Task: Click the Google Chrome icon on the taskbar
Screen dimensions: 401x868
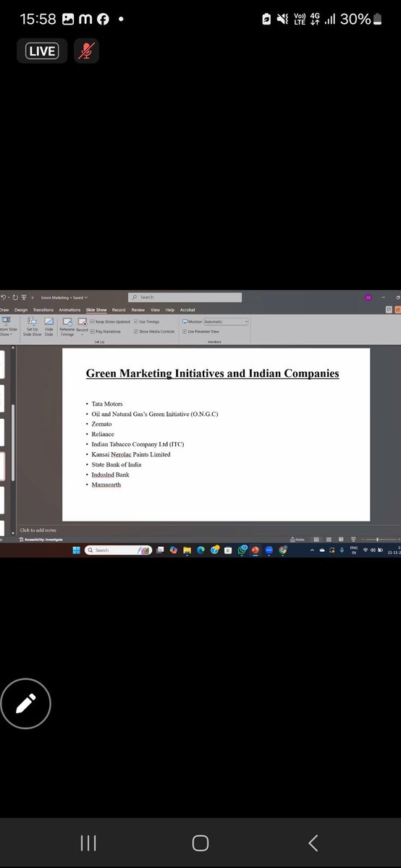Action: point(282,550)
